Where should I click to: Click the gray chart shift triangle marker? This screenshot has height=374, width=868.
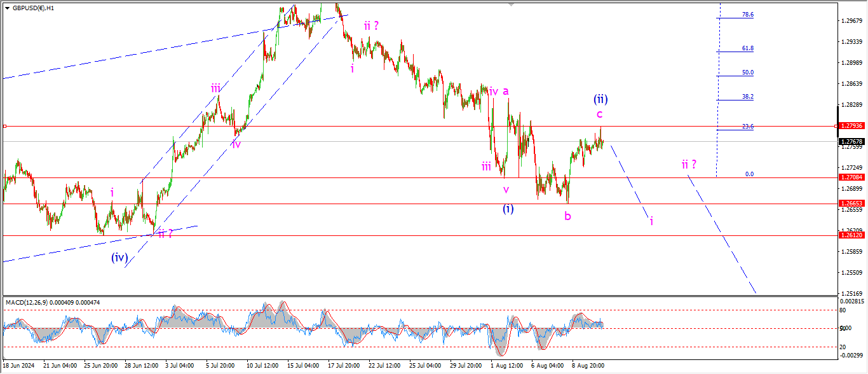tap(510, 4)
